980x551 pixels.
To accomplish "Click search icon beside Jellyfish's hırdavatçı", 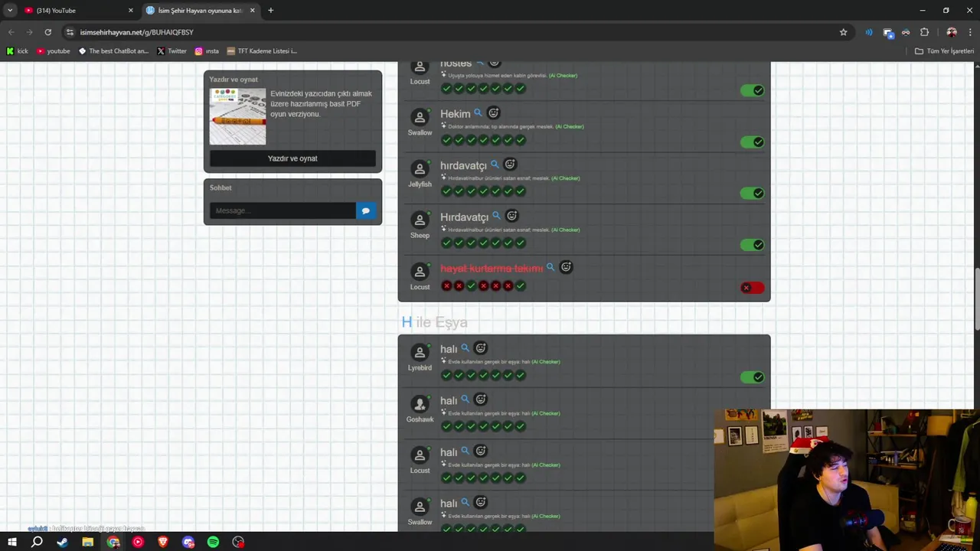I will click(x=495, y=165).
